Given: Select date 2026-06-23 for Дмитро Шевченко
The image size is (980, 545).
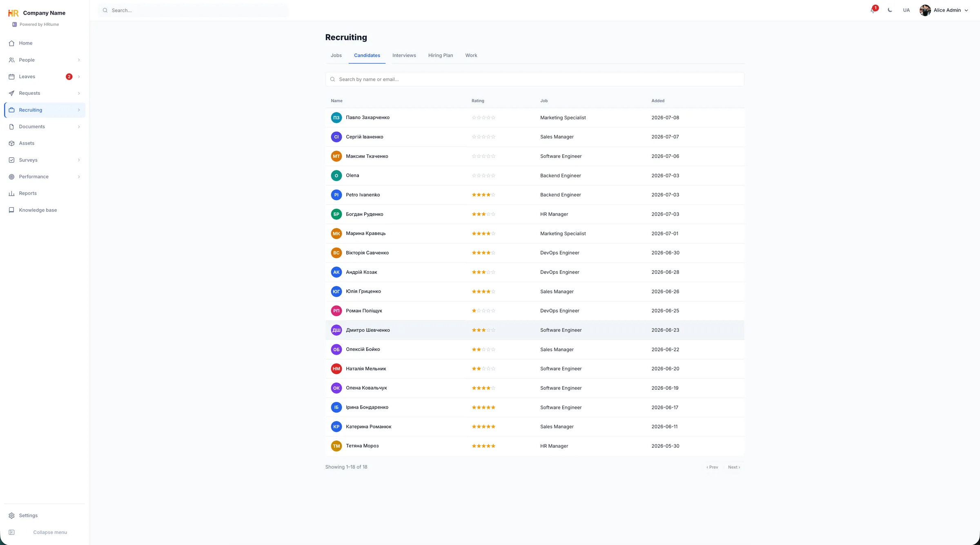Looking at the screenshot, I should point(665,330).
